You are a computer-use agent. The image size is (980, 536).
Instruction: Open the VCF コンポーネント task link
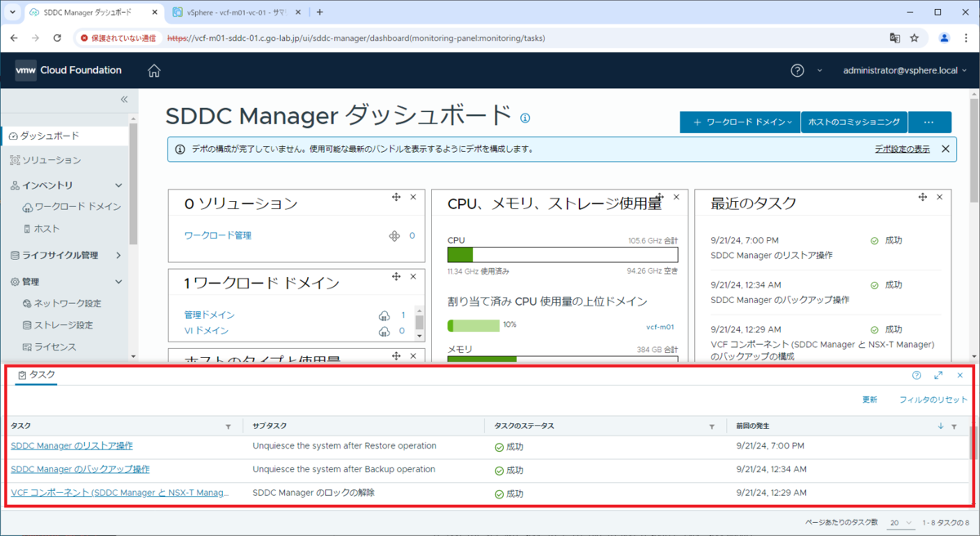(x=120, y=494)
